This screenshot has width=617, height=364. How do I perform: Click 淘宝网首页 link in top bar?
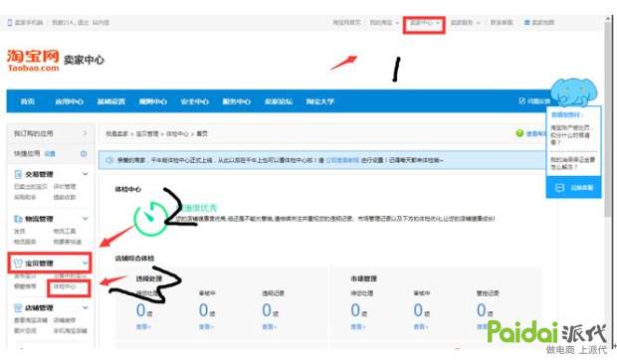click(x=346, y=23)
